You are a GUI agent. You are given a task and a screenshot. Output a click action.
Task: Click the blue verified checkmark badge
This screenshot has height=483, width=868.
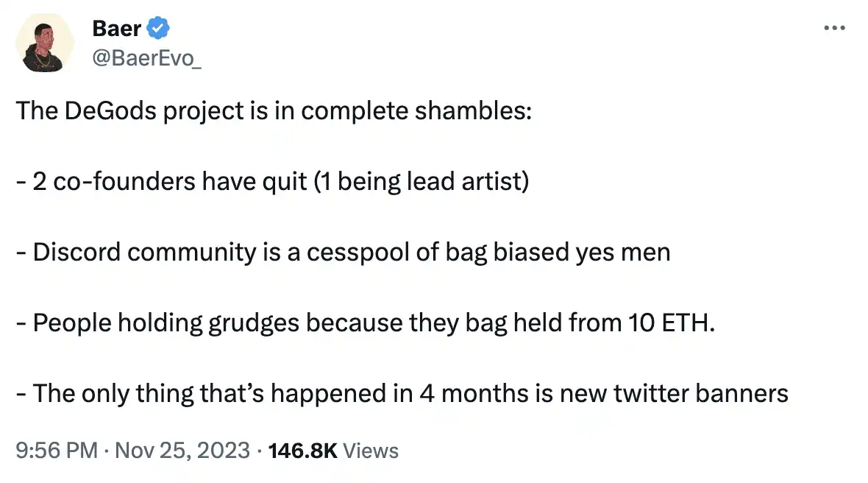pyautogui.click(x=158, y=29)
